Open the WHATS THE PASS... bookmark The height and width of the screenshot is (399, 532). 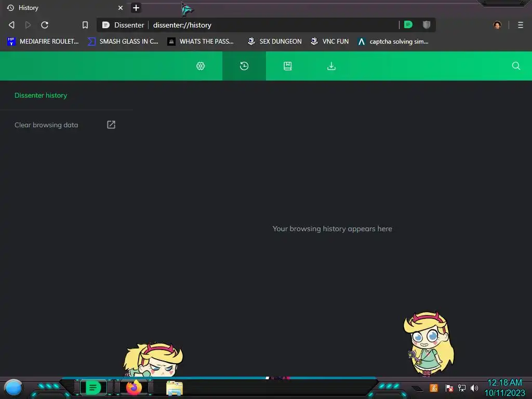[201, 42]
